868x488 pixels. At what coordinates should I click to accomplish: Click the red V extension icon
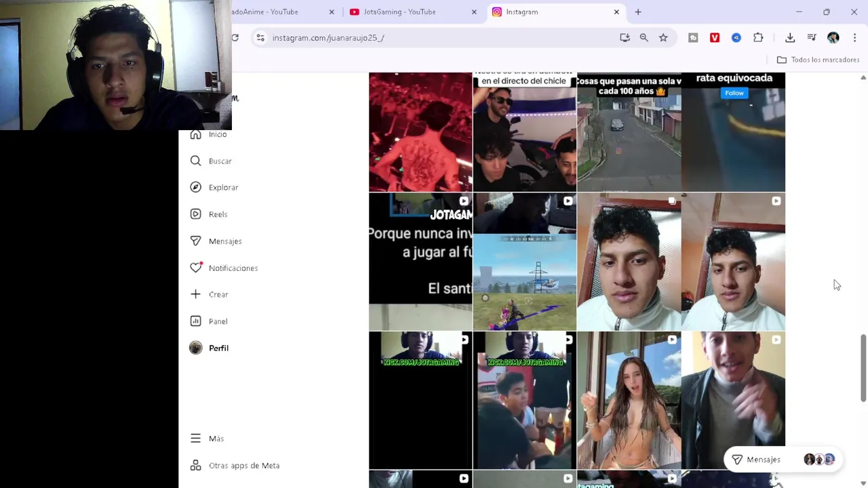[715, 38]
